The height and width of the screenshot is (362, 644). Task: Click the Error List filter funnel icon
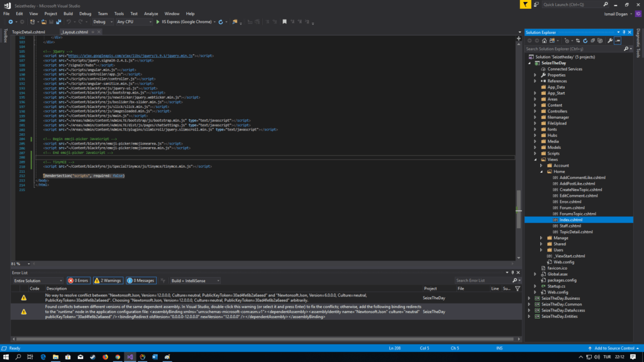point(518,288)
